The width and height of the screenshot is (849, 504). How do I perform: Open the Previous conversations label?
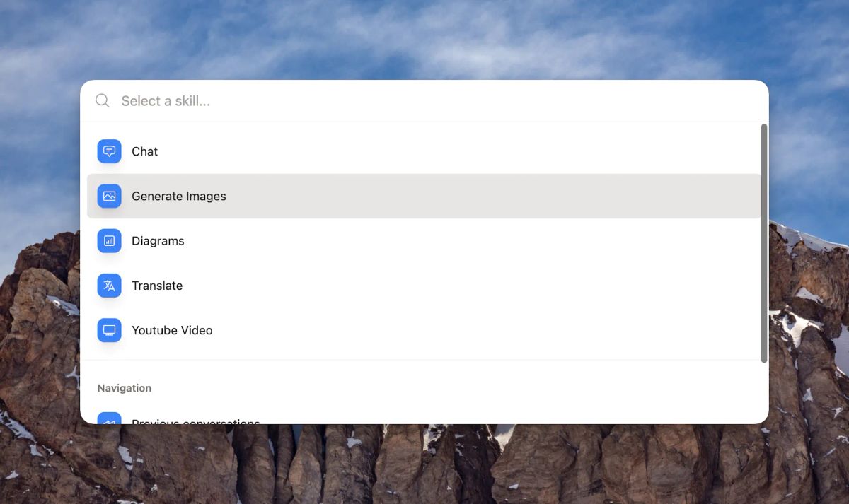click(196, 421)
